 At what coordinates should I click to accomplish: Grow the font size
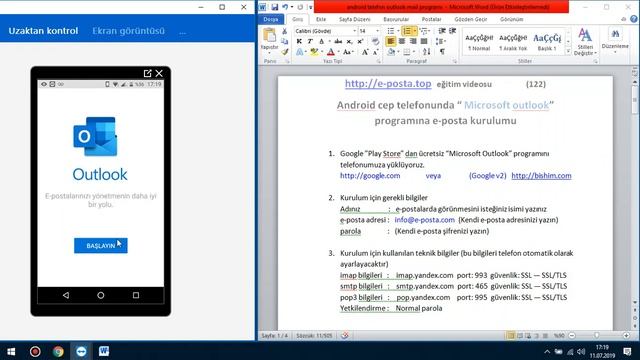365,52
